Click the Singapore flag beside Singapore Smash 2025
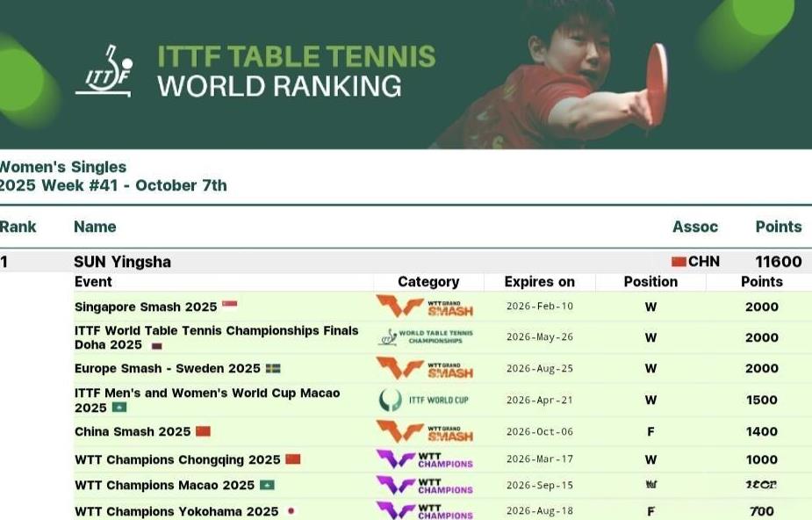This screenshot has height=520, width=812. click(x=229, y=306)
